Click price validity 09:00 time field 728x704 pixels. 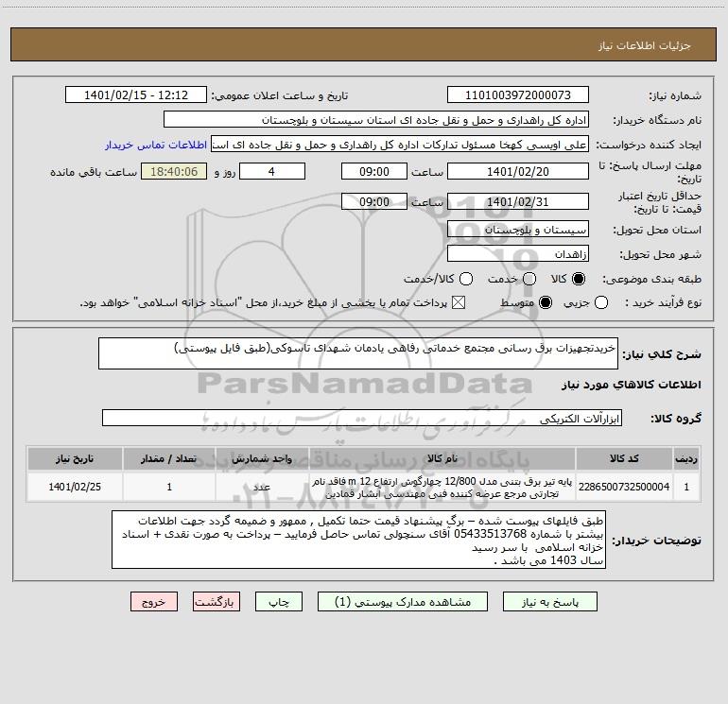(374, 201)
